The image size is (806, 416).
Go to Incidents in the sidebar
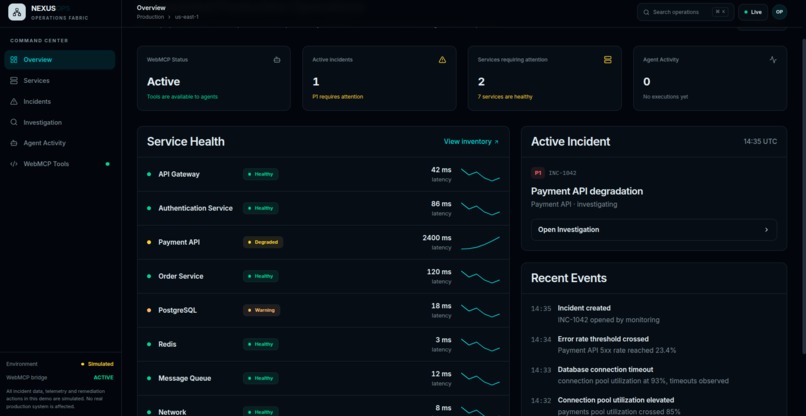pyautogui.click(x=60, y=102)
